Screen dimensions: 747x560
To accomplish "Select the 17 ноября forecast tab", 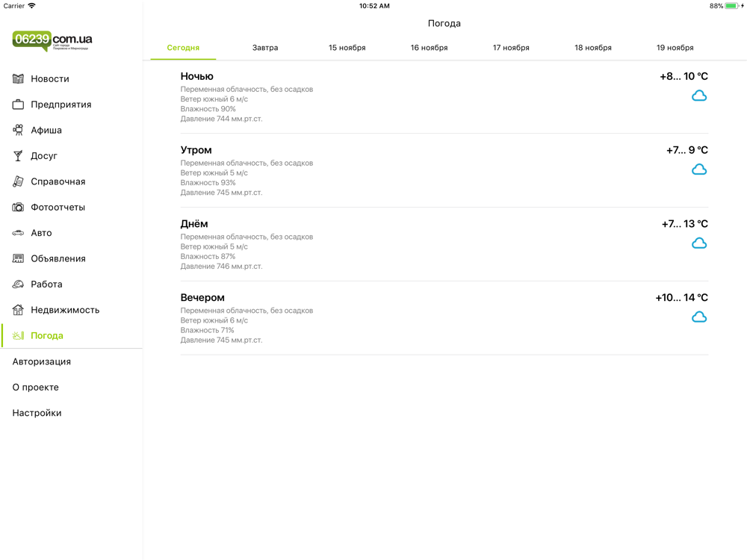I will point(511,48).
